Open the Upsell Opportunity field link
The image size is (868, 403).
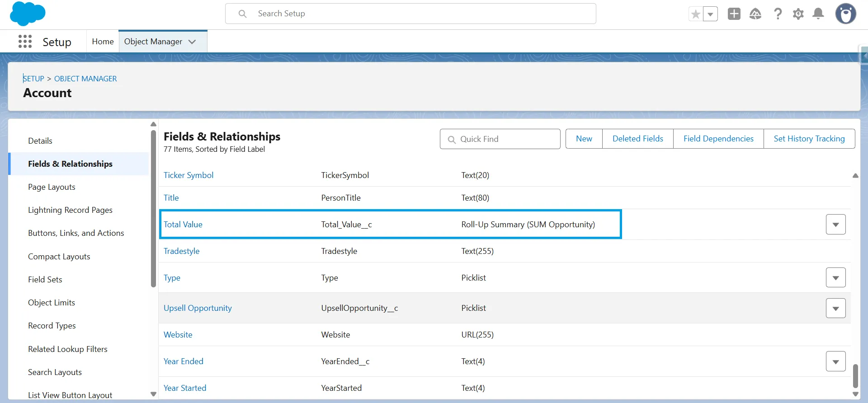pos(198,308)
